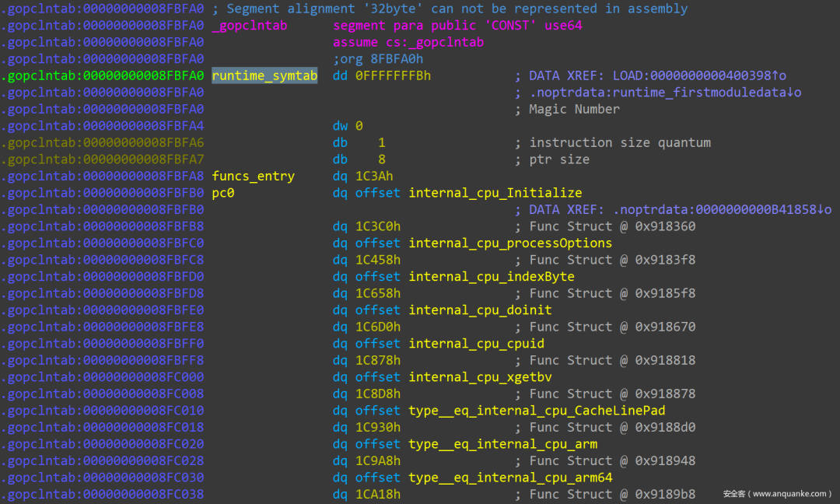Screen dimensions: 840x504
Task: Click address .gopclntab:00000000008FBFA8
Action: 103,177
